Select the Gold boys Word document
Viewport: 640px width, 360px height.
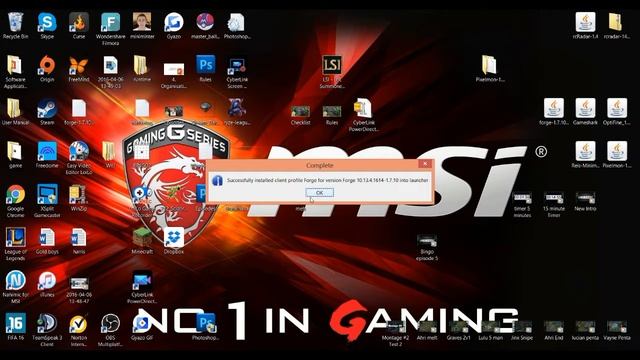47,241
